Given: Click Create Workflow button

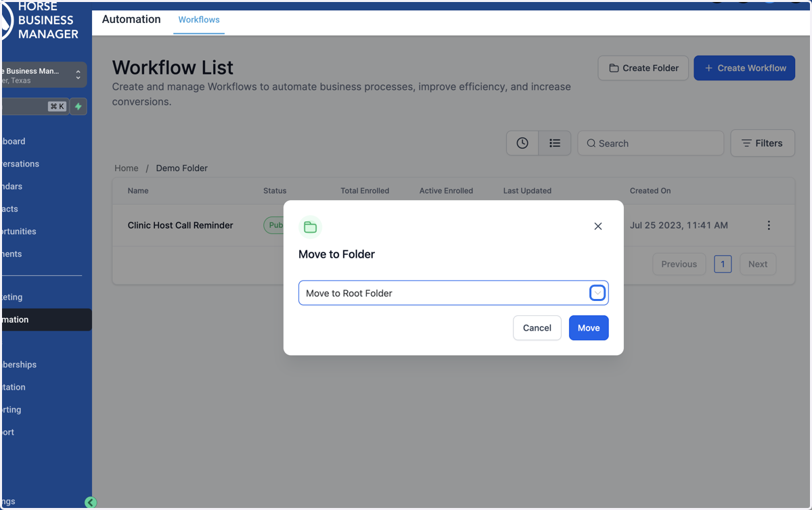Looking at the screenshot, I should pyautogui.click(x=744, y=68).
